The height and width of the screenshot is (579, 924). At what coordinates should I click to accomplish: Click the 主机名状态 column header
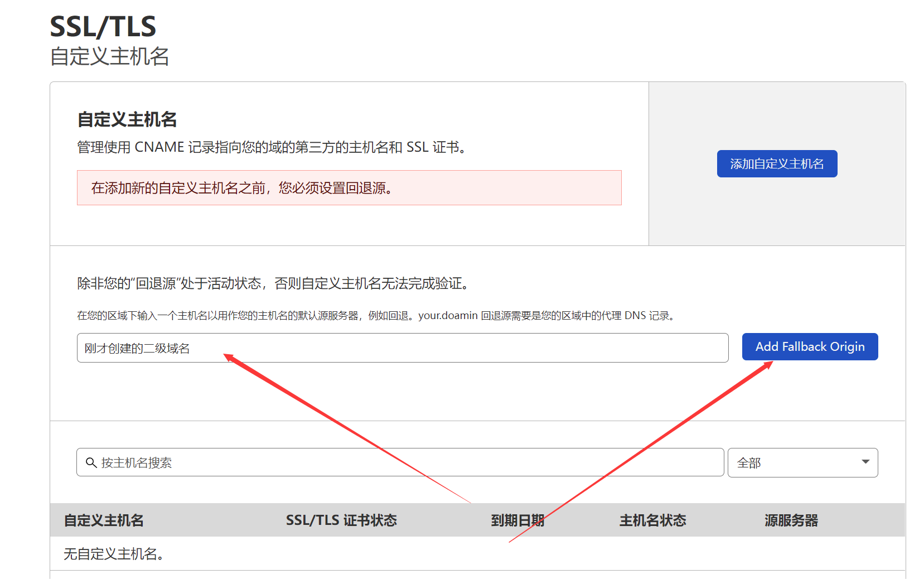pyautogui.click(x=652, y=520)
